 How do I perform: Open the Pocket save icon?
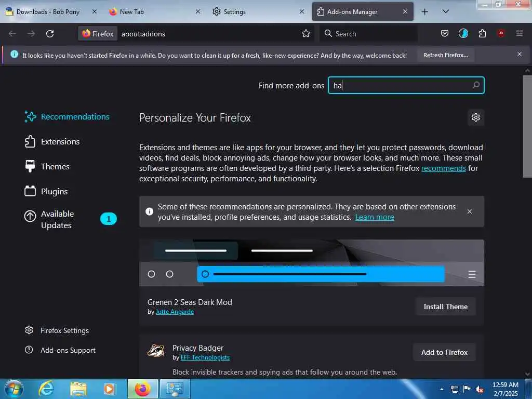pos(445,33)
